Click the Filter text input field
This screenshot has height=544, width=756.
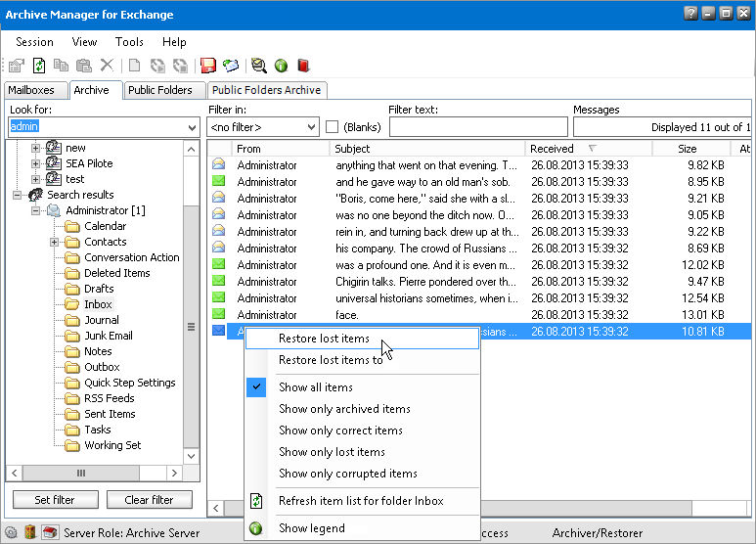(477, 127)
